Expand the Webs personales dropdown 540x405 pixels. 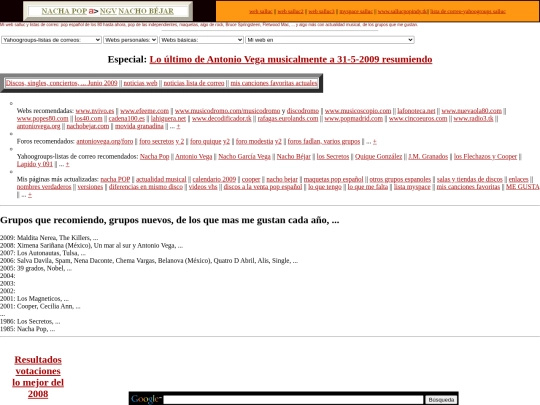[x=131, y=40]
